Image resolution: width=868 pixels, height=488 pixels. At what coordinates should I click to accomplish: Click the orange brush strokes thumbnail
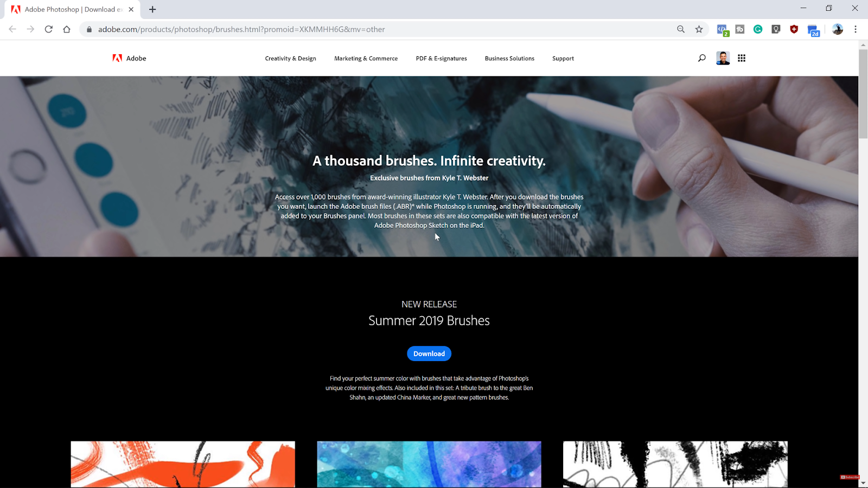point(183,464)
